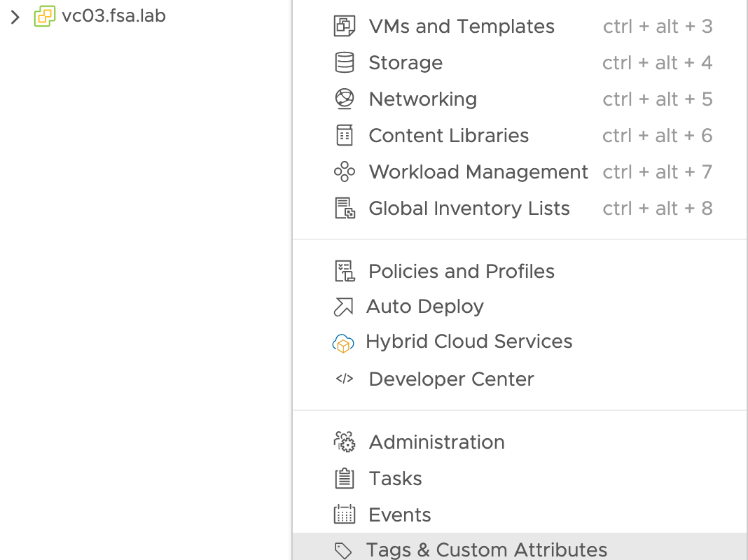Click the Tags & Custom Attributes tag icon
748x560 pixels.
[x=343, y=551]
